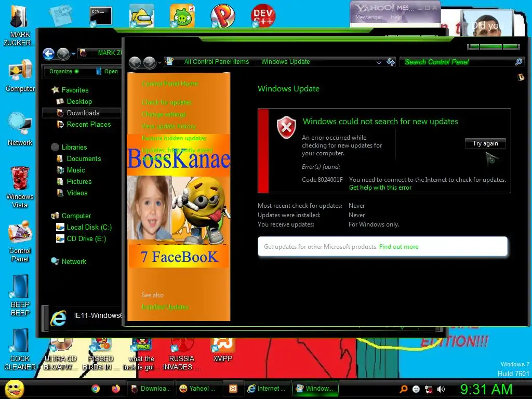Screen dimensions: 532x399
Task: Click the network tray icon
Action: [x=429, y=390]
